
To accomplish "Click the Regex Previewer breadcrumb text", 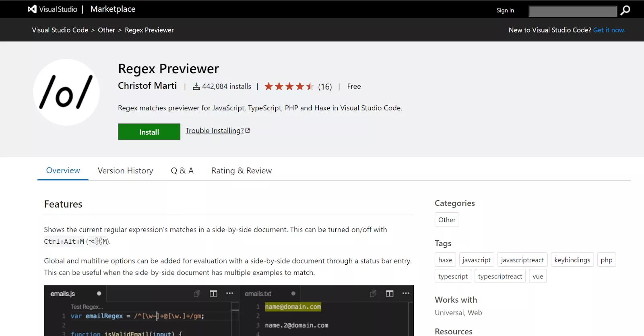I will (149, 30).
